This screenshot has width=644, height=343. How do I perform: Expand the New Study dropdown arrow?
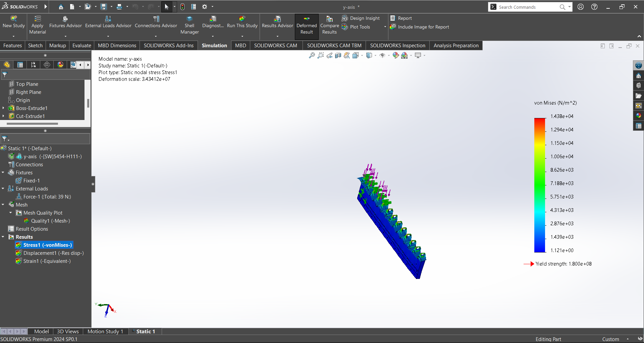[14, 36]
